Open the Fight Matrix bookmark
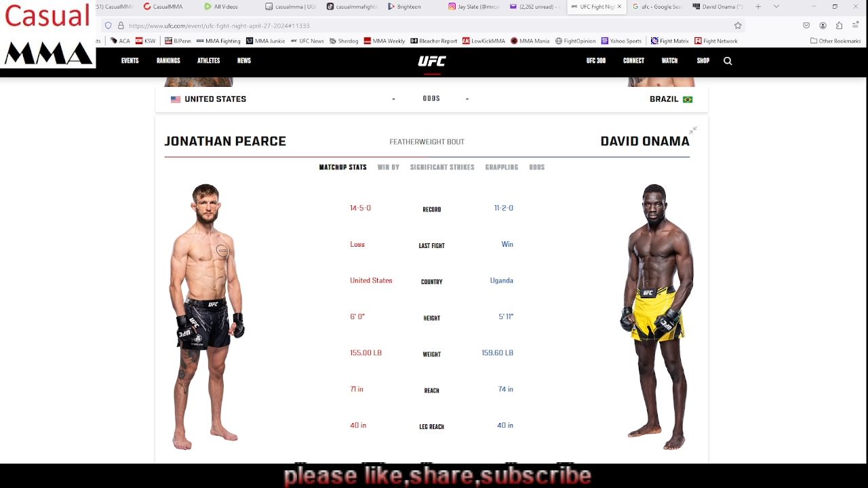The height and width of the screenshot is (488, 868). point(669,41)
